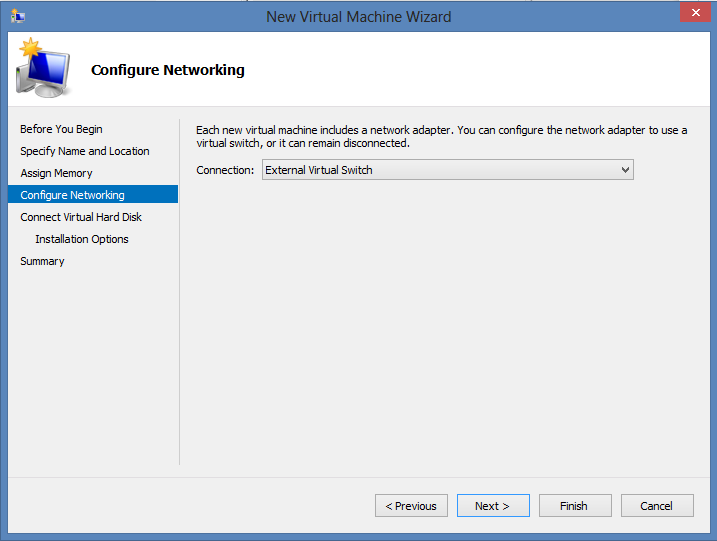
Task: Click the network adapter description text
Action: tap(441, 137)
